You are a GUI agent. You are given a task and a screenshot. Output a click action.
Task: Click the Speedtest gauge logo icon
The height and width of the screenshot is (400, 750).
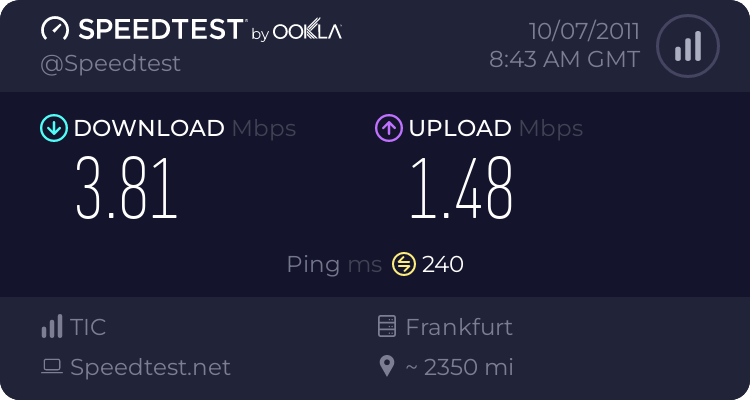pos(55,31)
